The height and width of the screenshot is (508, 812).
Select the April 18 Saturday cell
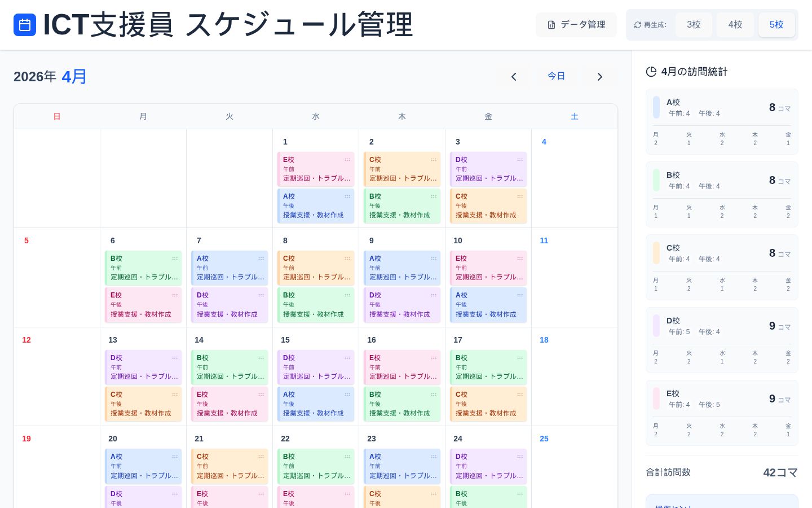574,378
